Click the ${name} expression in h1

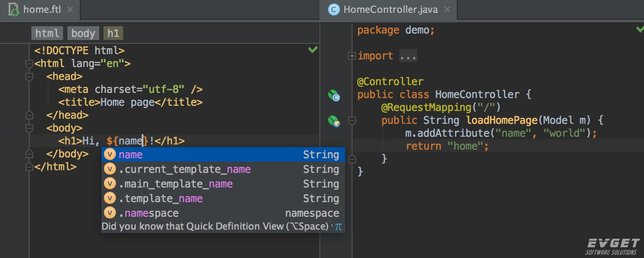128,141
